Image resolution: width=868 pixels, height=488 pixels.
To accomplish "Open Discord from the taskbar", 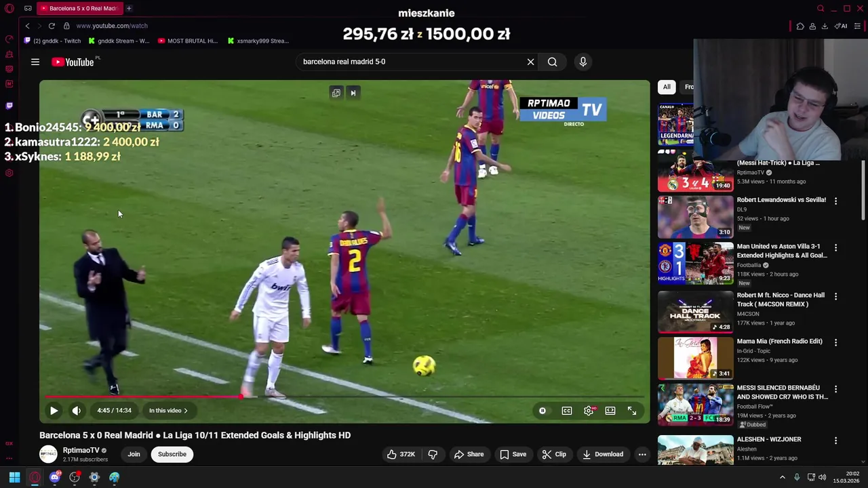I will (55, 477).
